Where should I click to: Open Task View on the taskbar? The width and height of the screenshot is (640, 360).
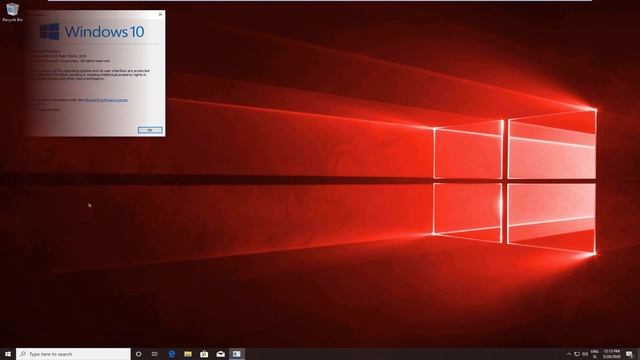pyautogui.click(x=155, y=354)
